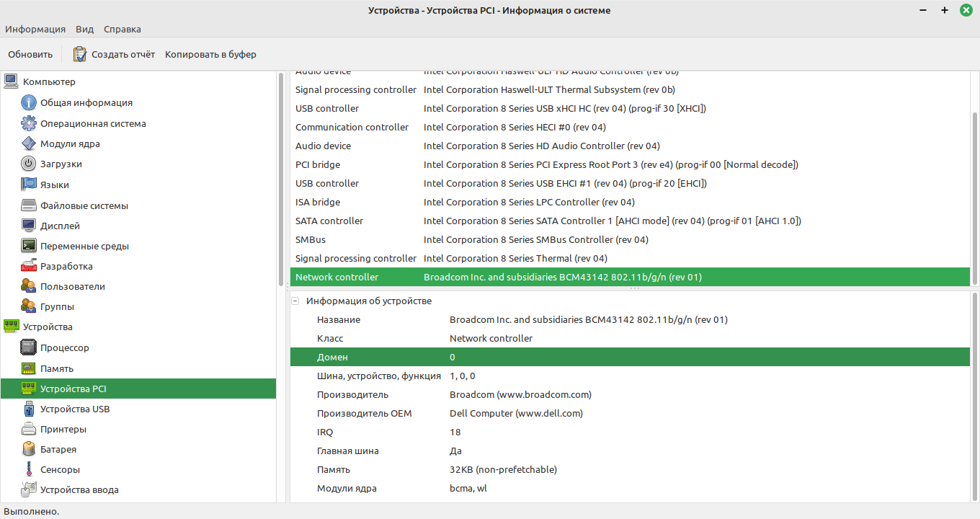Click the Компьютер monitor icon

click(x=11, y=81)
